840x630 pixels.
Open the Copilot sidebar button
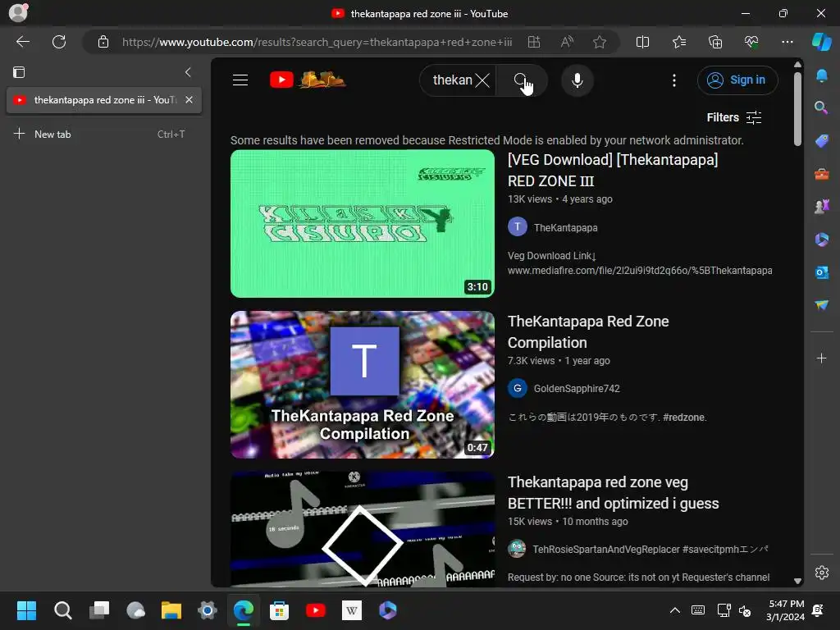[821, 42]
